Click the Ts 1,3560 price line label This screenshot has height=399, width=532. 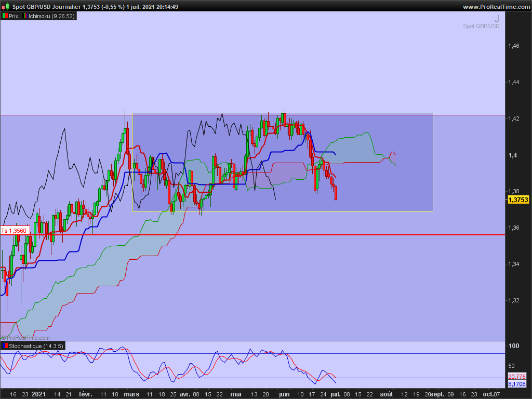14,231
